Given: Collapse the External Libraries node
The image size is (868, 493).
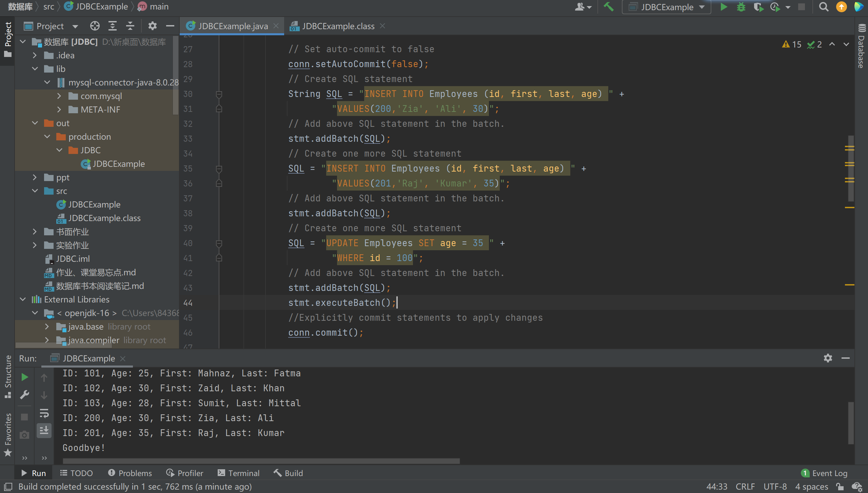Looking at the screenshot, I should pyautogui.click(x=23, y=299).
